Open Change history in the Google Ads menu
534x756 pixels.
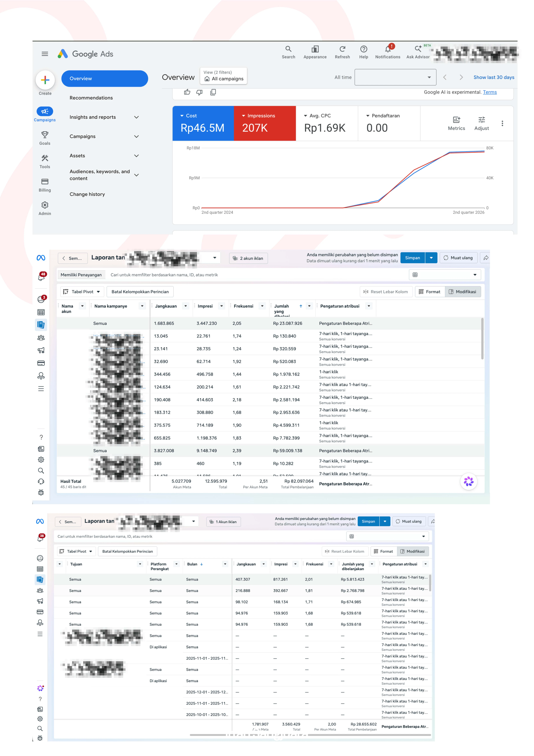(87, 194)
